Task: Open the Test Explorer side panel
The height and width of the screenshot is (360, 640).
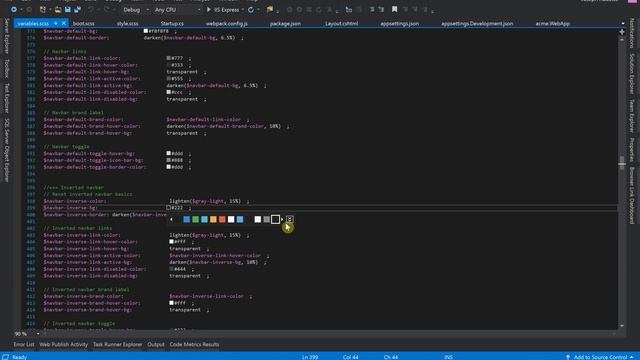Action: tap(6, 98)
